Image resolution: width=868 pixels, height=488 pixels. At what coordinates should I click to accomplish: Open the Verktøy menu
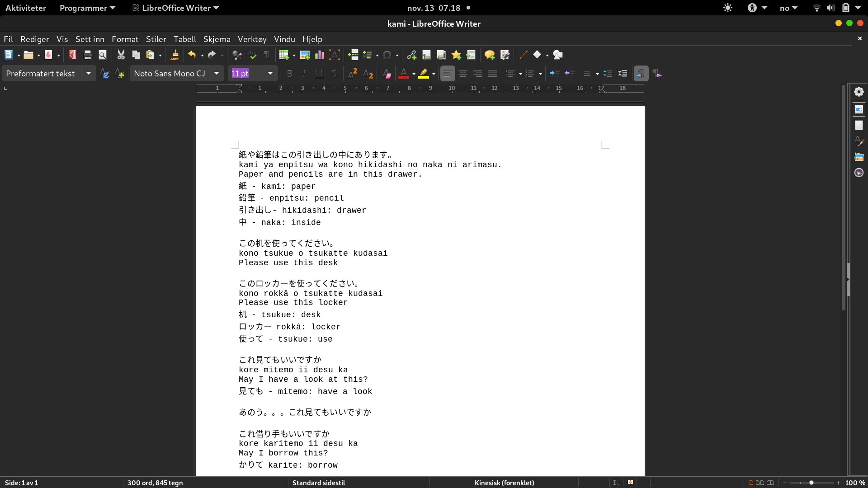(x=252, y=39)
